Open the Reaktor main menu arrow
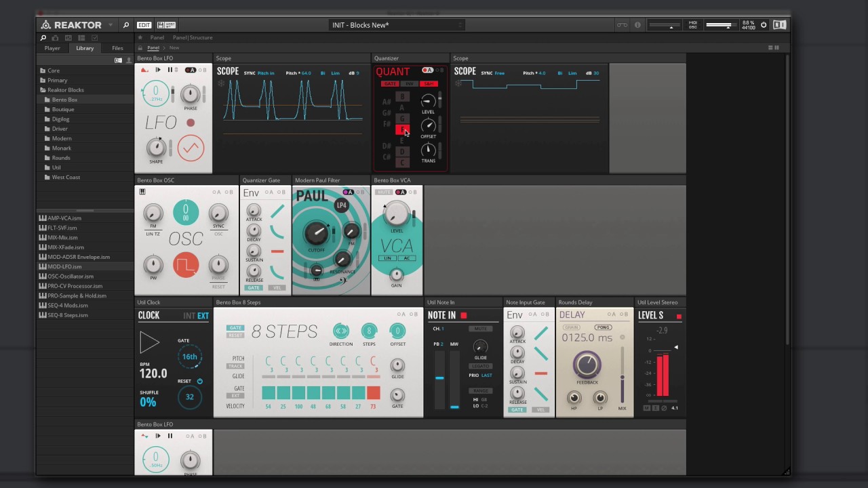The width and height of the screenshot is (868, 488). click(x=109, y=25)
